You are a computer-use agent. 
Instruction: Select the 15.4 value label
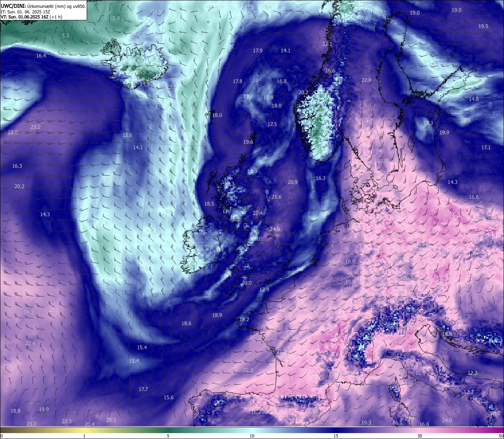pos(142,348)
